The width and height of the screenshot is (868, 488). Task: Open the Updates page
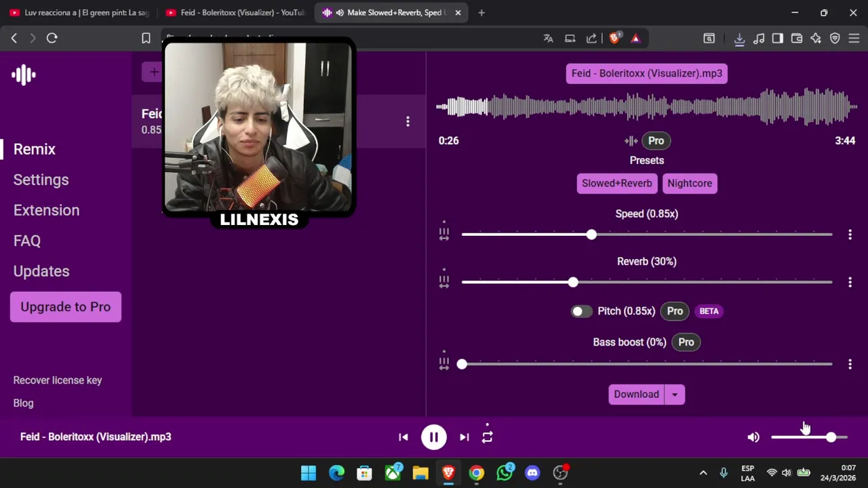click(x=41, y=271)
